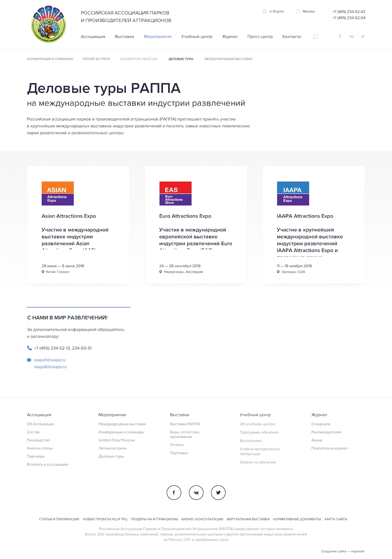This screenshot has height=559, width=392.
Task: Select the Международные выставки sub-tab
Action: pos(228,59)
